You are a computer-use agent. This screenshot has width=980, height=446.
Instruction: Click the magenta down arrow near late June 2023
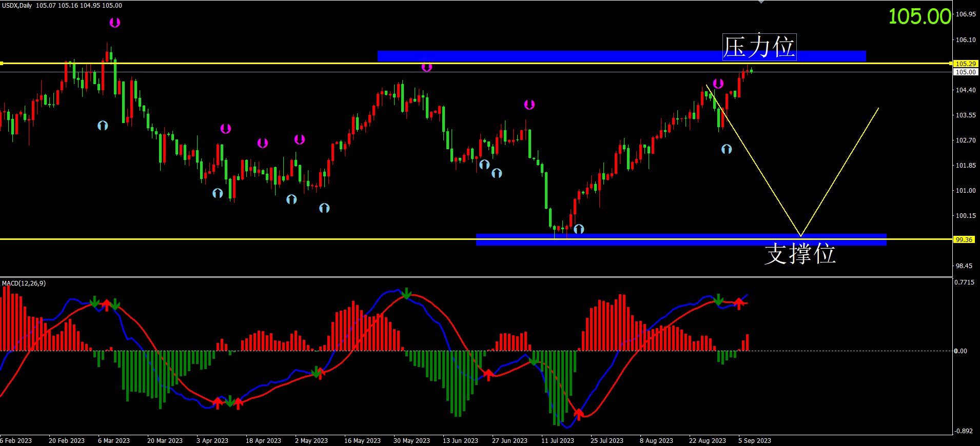(530, 105)
